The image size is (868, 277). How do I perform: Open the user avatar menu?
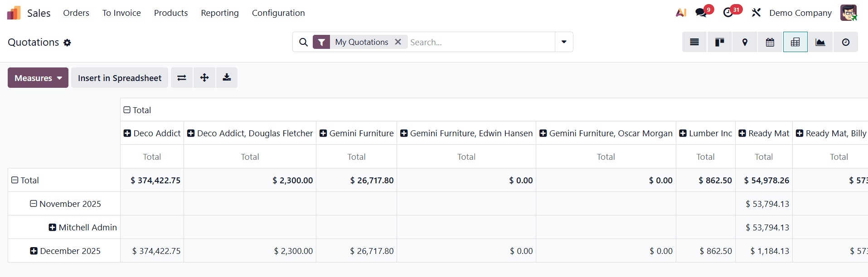tap(848, 13)
